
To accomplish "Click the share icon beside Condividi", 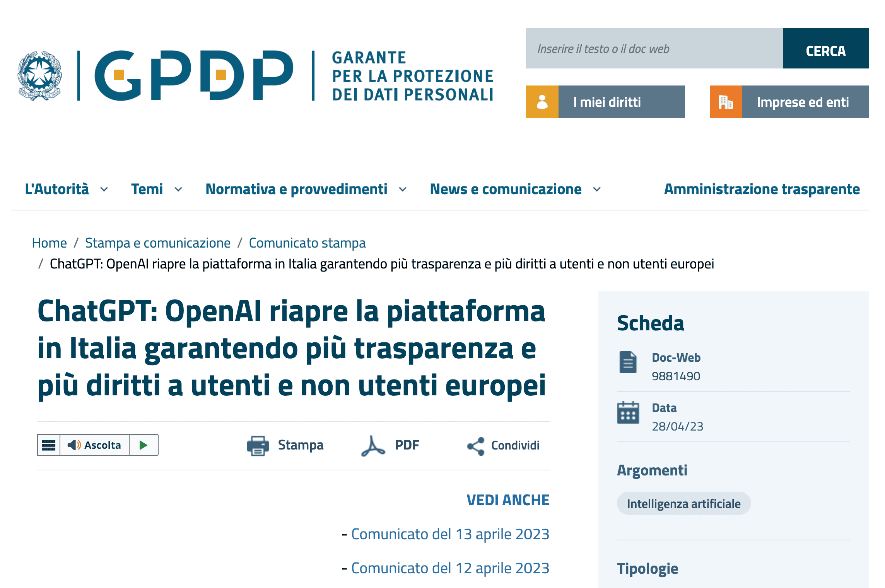I will (476, 446).
